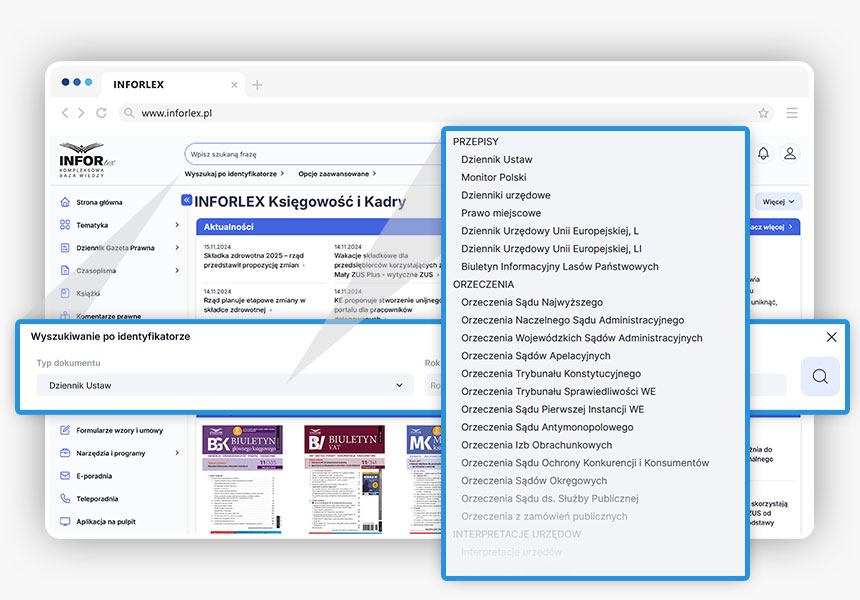This screenshot has width=860, height=600.
Task: Click the Wpisz szukaną frazę search field
Action: [310, 154]
